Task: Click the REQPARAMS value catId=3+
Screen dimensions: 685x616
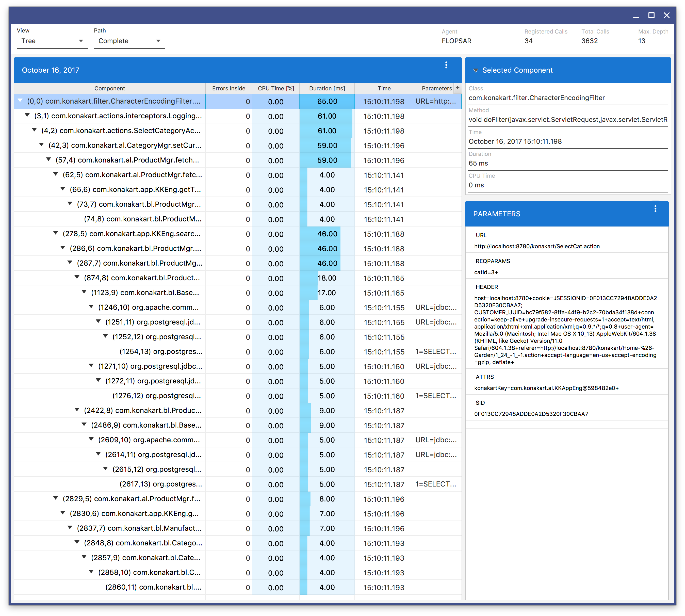Action: (486, 272)
